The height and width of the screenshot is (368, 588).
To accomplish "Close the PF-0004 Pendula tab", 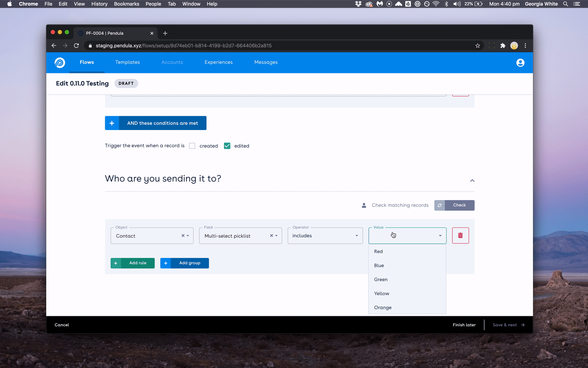I will click(152, 33).
